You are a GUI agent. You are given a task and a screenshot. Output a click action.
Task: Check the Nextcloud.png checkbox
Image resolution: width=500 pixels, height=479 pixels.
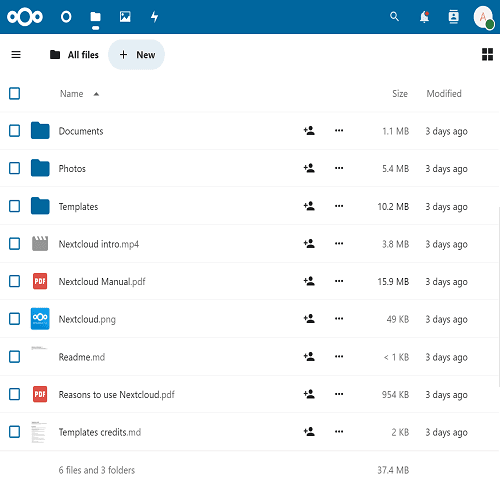[14, 319]
